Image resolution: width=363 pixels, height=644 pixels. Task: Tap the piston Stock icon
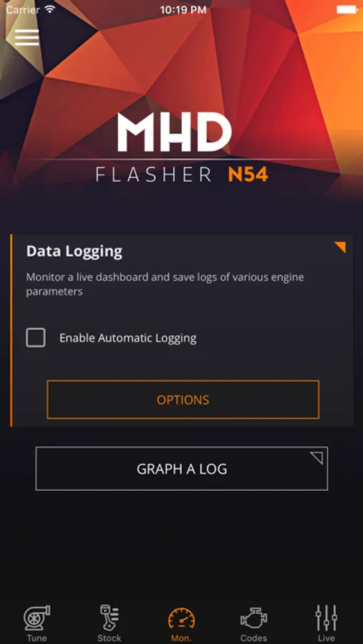(110, 618)
